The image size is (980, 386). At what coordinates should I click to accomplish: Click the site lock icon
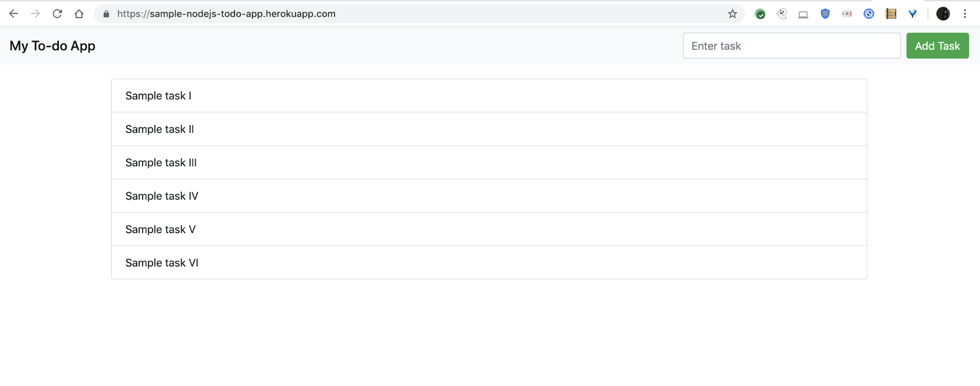106,14
